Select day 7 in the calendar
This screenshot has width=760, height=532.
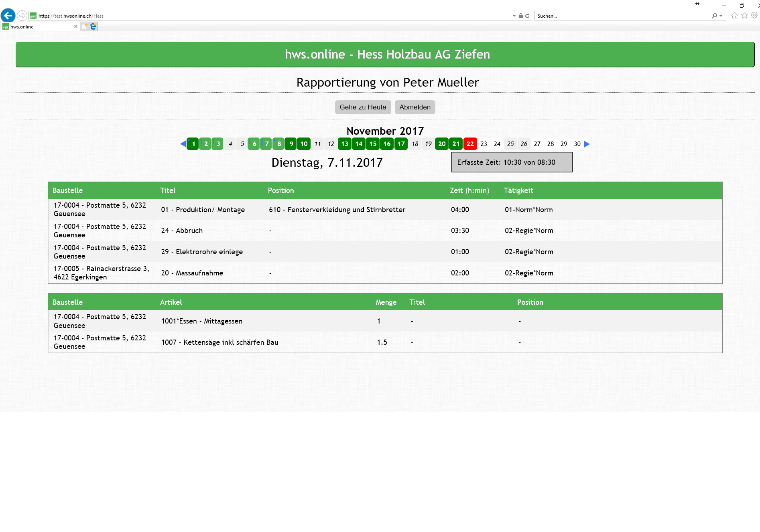coord(266,144)
